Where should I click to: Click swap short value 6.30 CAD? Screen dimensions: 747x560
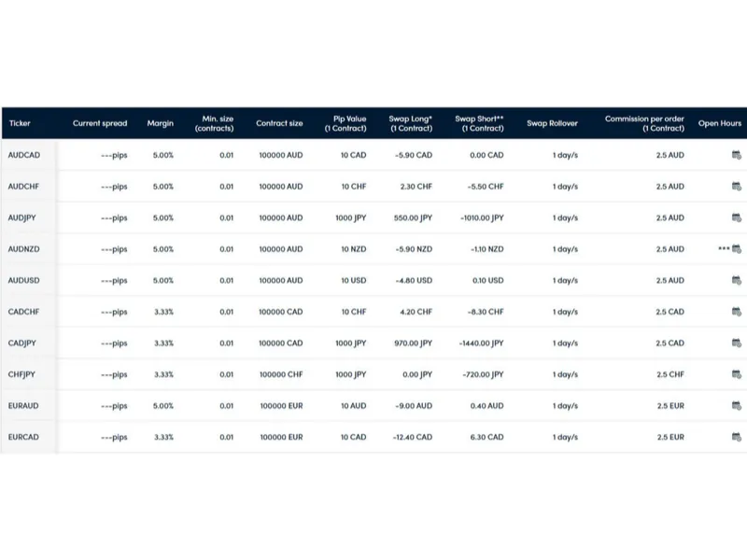pos(486,437)
